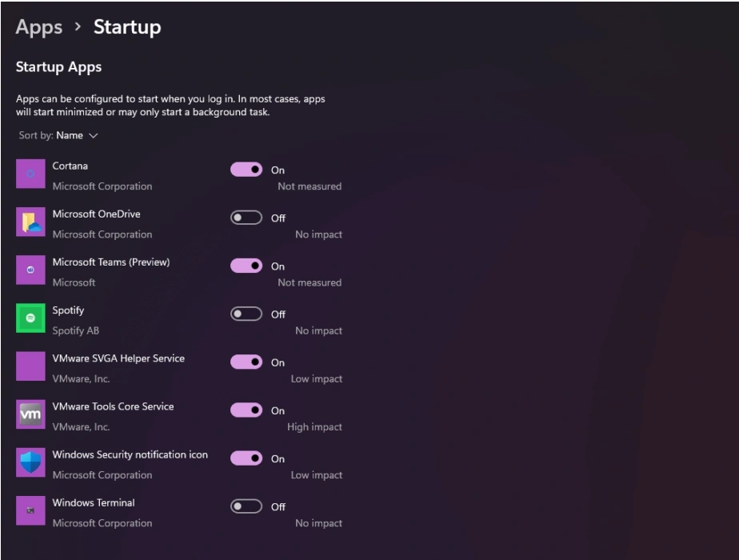Click the Startup breadcrumb title

click(127, 27)
